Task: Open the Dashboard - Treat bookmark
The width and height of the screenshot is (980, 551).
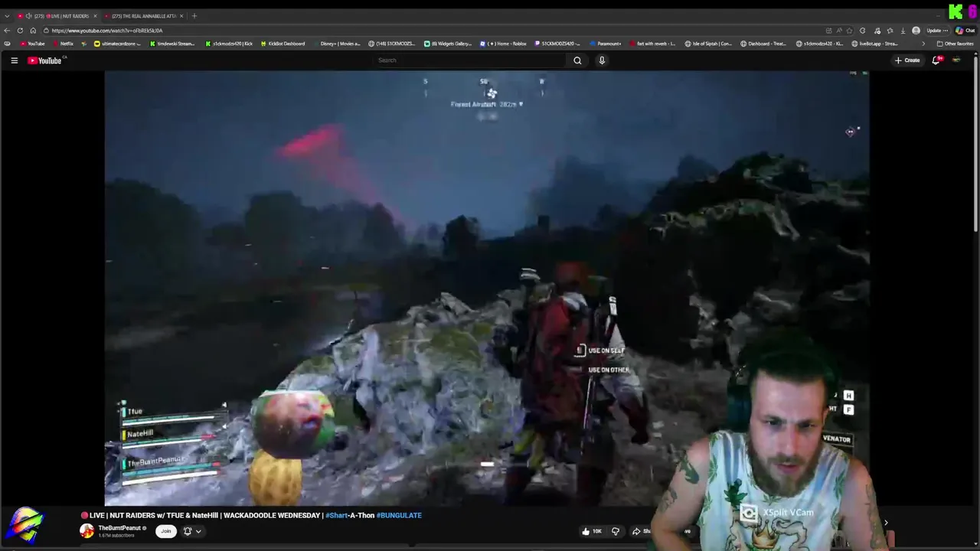Action: 764,44
